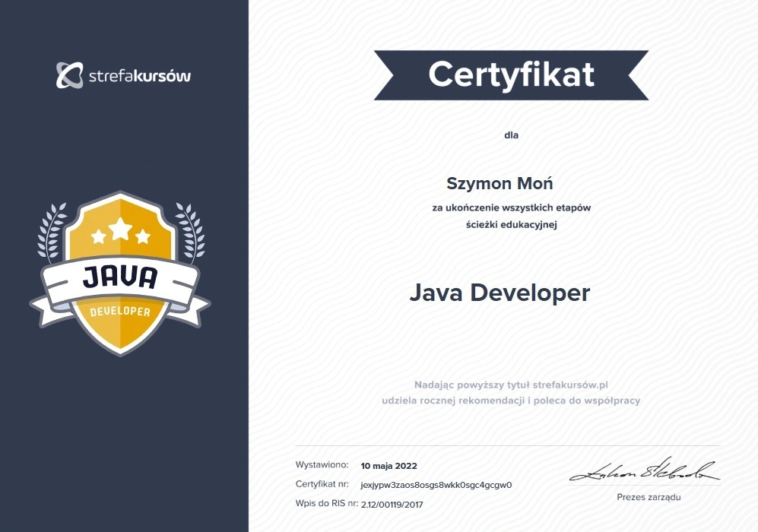The width and height of the screenshot is (758, 532).
Task: Click the right star on the shield
Action: pyautogui.click(x=142, y=236)
